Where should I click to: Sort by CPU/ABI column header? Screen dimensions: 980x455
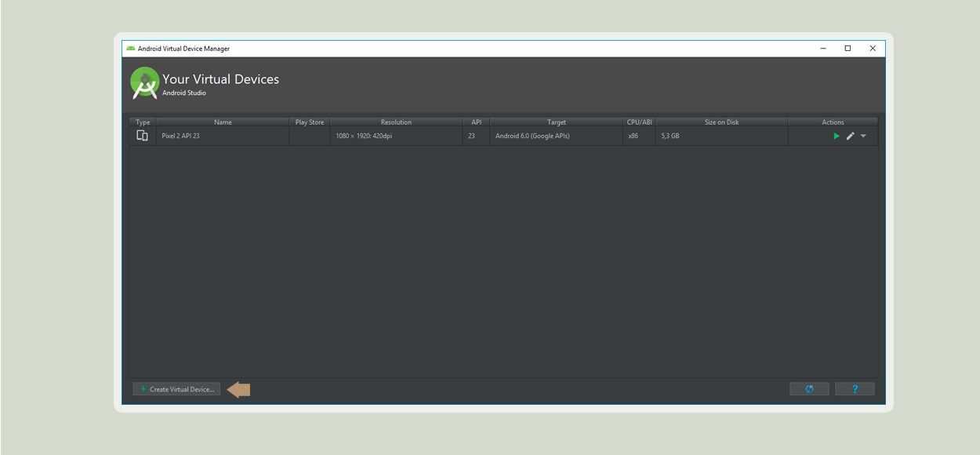[639, 122]
